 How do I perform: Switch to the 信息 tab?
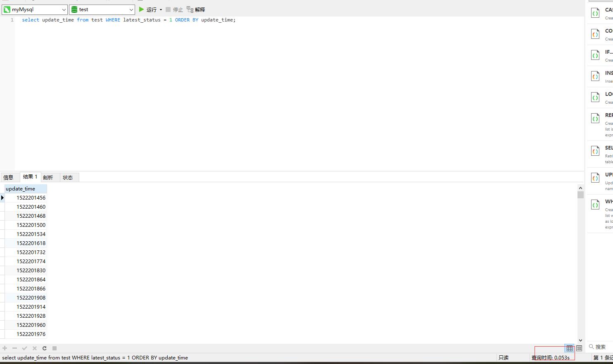(10, 177)
